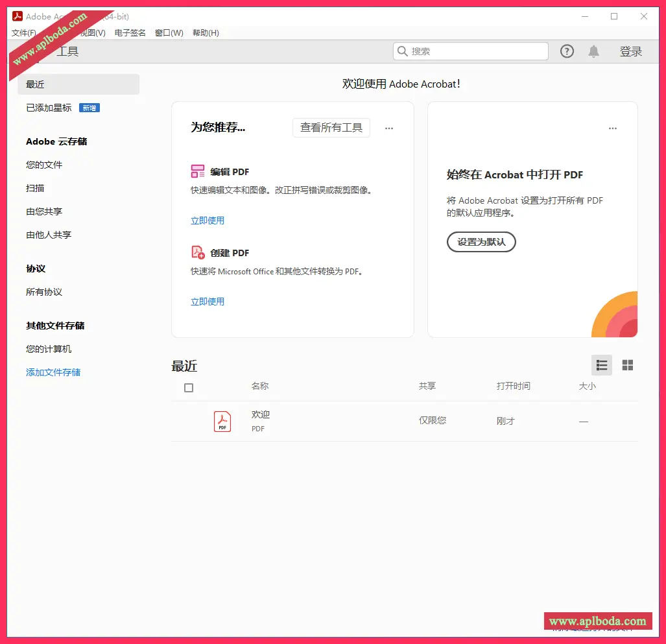Click 添加文件存储 link in sidebar
The height and width of the screenshot is (644, 666).
tap(53, 372)
